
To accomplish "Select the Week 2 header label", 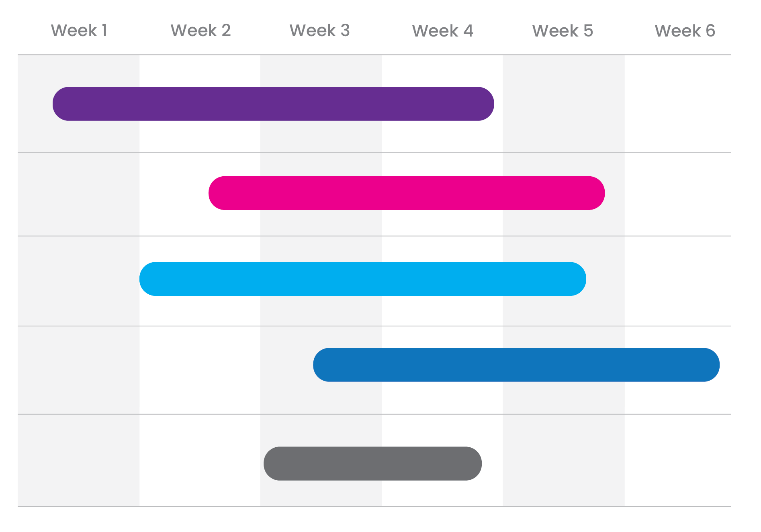I will click(x=200, y=31).
